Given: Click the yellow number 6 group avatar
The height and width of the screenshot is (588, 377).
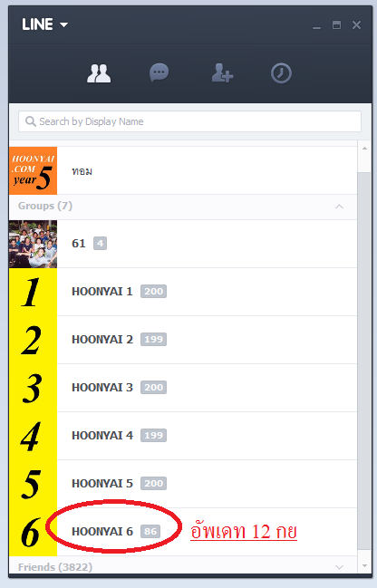Looking at the screenshot, I should 33,532.
